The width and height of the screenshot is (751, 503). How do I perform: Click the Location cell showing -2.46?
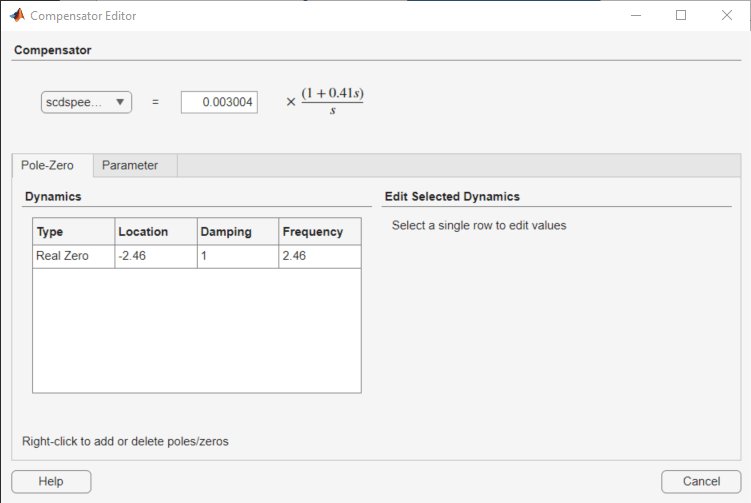click(155, 256)
